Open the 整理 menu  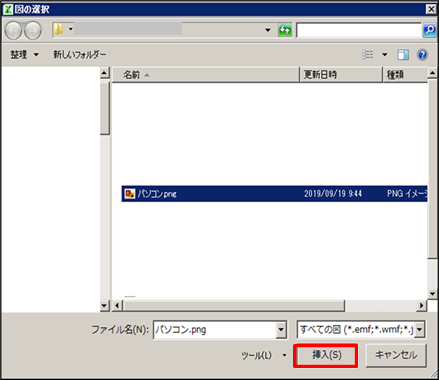[24, 54]
